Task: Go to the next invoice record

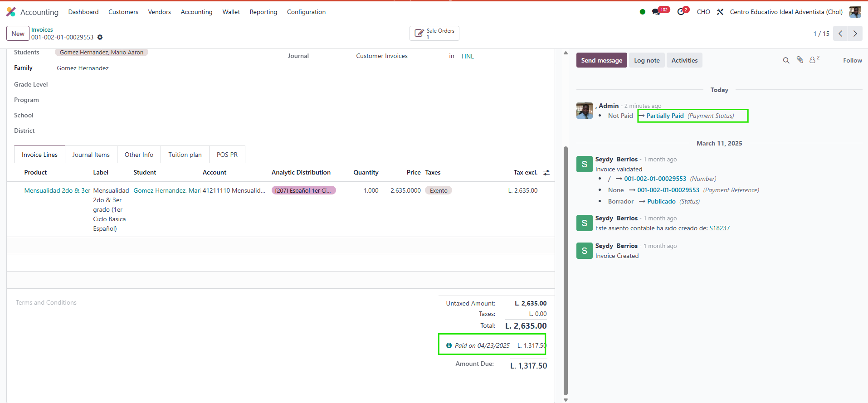Action: [x=855, y=34]
